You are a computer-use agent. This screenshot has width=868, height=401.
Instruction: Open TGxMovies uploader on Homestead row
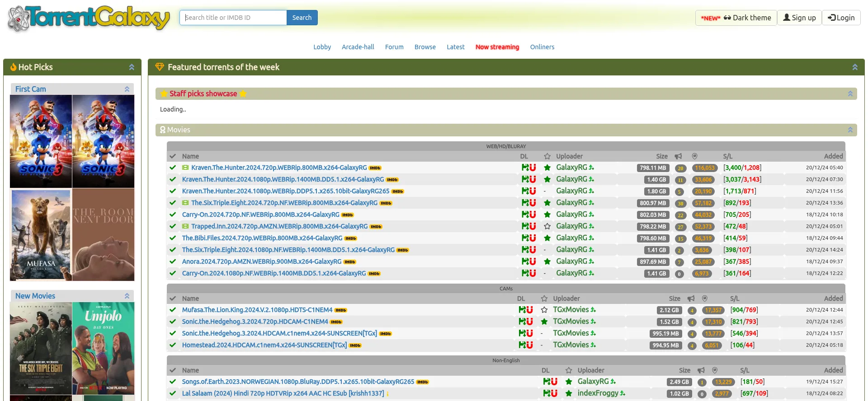coord(571,345)
